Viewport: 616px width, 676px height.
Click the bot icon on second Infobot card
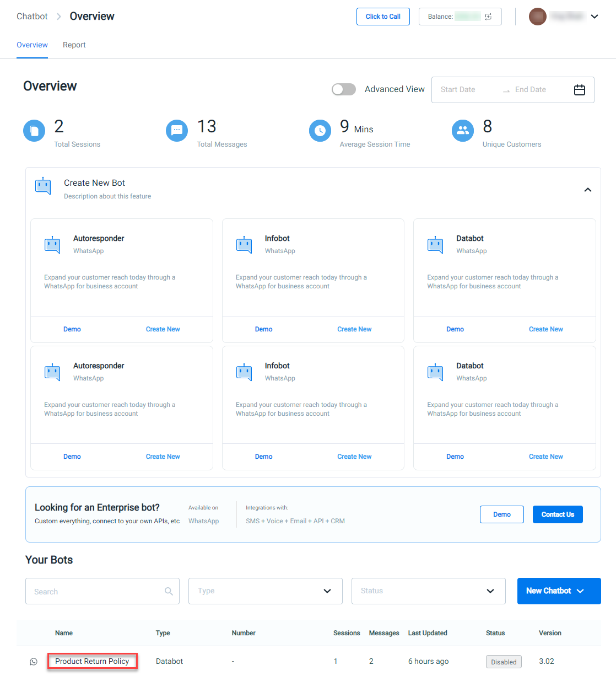244,372
